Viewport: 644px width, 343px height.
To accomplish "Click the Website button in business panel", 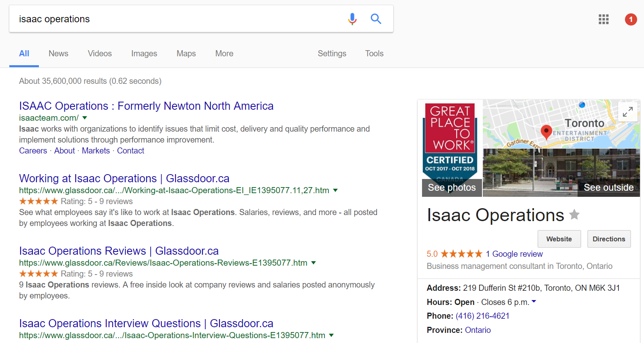I will pos(559,239).
